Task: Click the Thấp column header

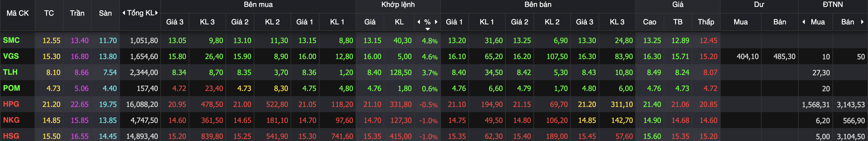Action: [706, 22]
